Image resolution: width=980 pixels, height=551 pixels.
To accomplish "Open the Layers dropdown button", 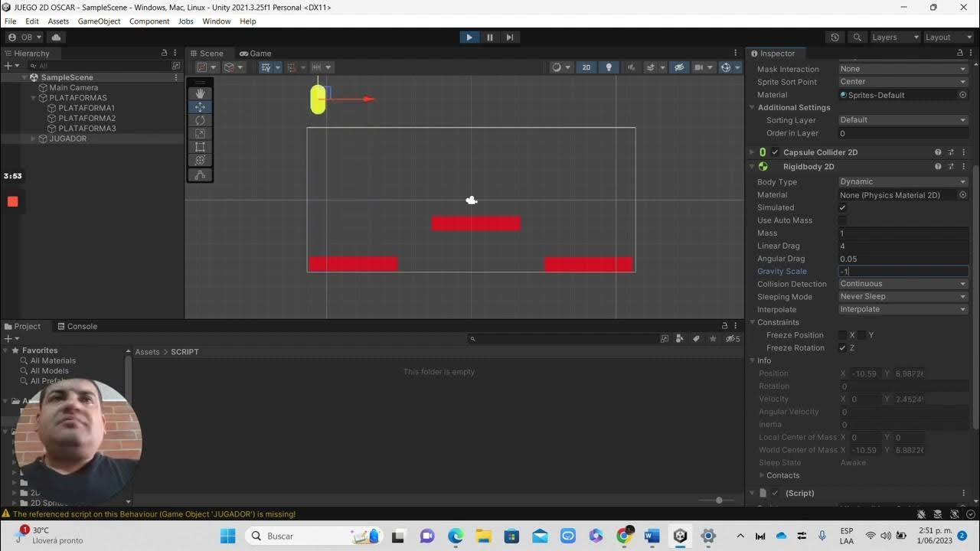I will [896, 37].
